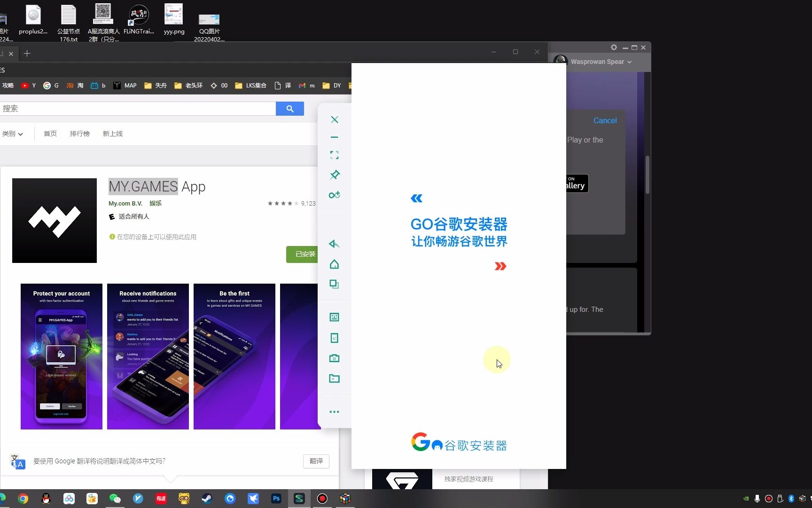The height and width of the screenshot is (508, 812).
Task: Tap the emulator sidebar Home icon
Action: pyautogui.click(x=334, y=264)
